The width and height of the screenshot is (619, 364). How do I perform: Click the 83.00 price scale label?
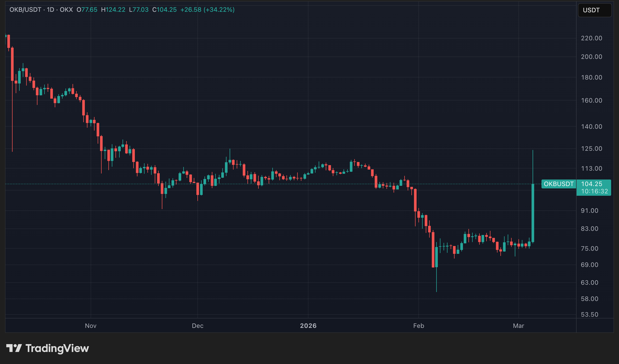589,229
